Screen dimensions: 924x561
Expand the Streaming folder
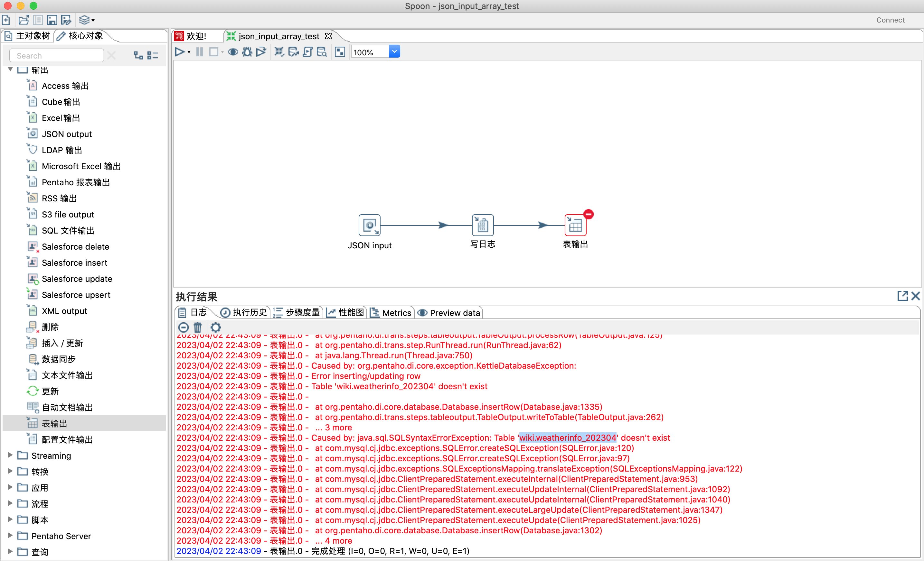pos(10,455)
